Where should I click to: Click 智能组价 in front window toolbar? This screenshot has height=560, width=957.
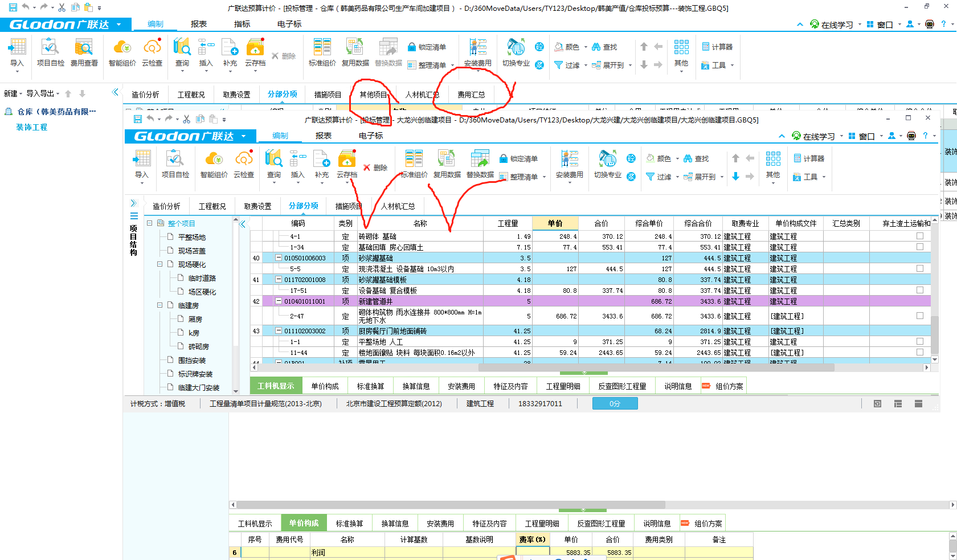[214, 164]
